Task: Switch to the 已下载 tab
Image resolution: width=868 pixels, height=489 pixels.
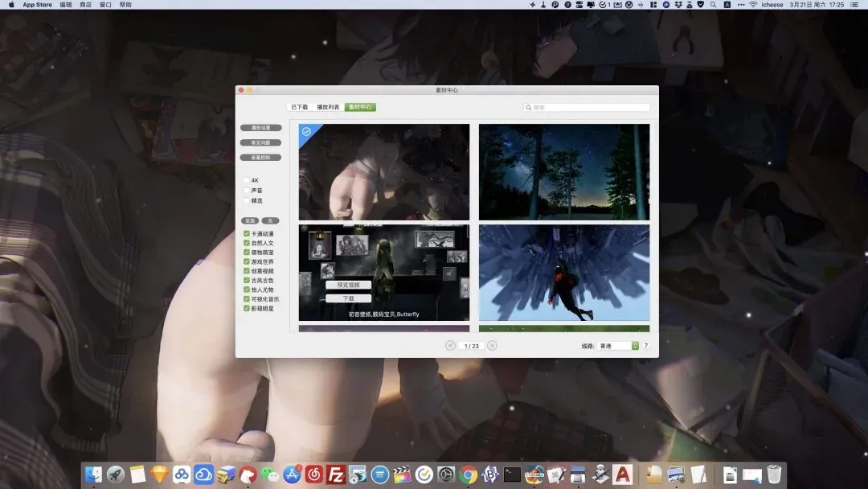Action: tap(300, 107)
